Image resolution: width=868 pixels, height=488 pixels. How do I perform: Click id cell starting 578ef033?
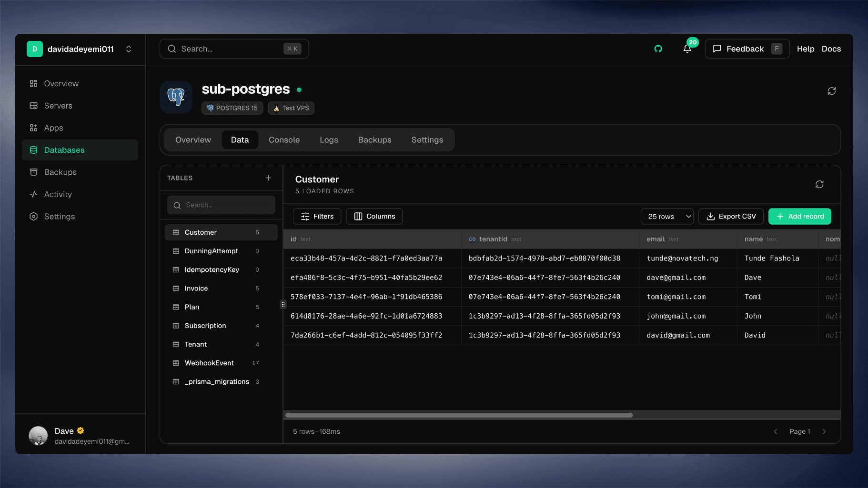372,297
